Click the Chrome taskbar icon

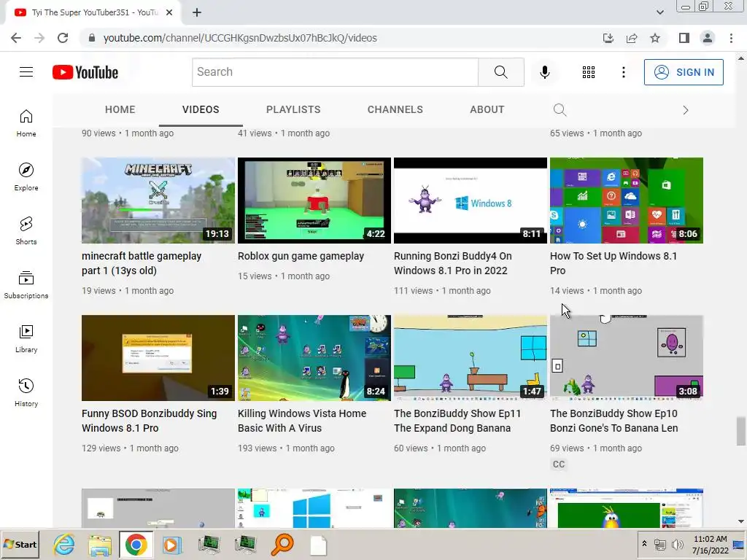[x=136, y=544]
